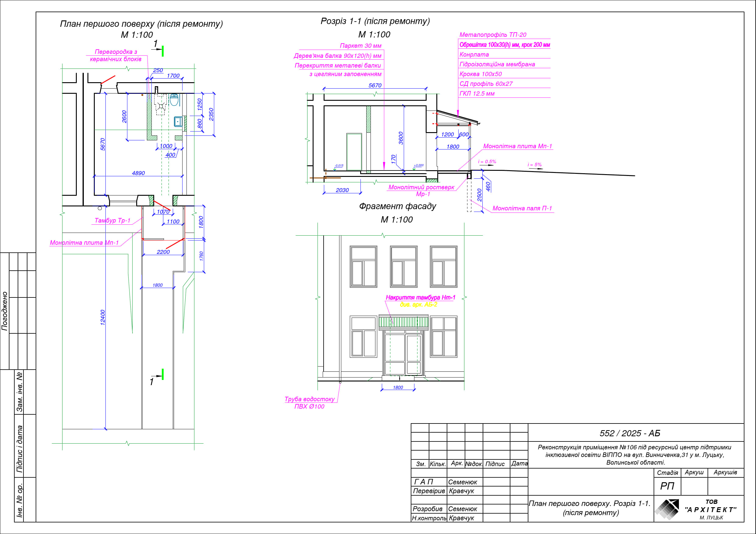Click the bottom section marker 1 arrow
The image size is (756, 534).
tap(158, 376)
